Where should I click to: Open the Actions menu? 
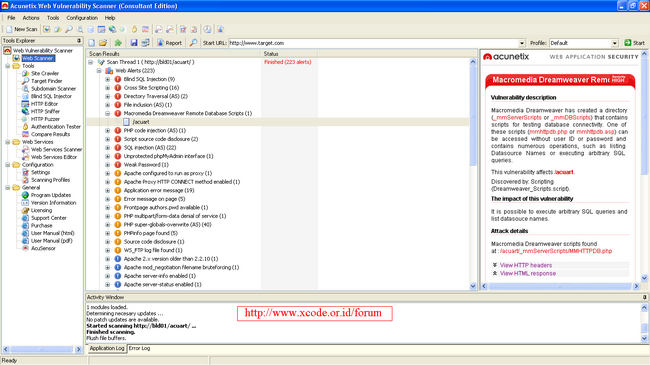pos(31,18)
